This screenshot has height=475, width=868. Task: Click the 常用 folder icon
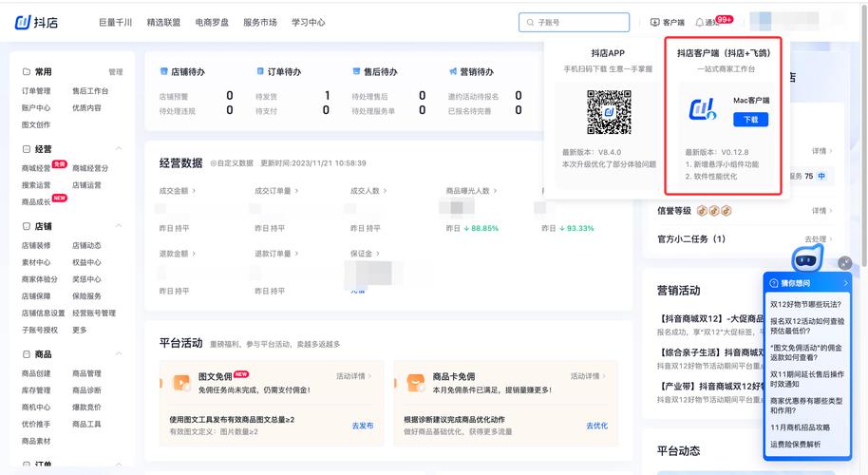coord(26,72)
